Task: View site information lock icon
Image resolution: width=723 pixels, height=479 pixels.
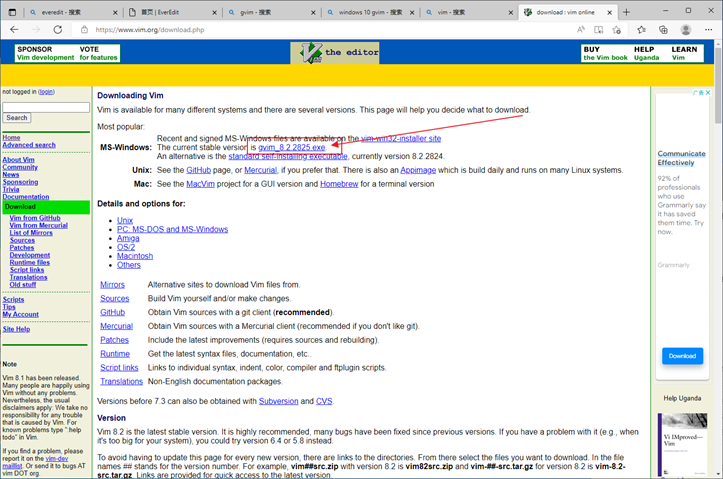Action: pyautogui.click(x=84, y=30)
